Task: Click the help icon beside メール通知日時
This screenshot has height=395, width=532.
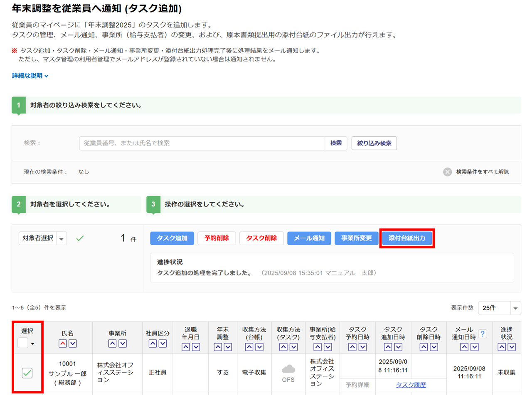Action: [x=483, y=334]
